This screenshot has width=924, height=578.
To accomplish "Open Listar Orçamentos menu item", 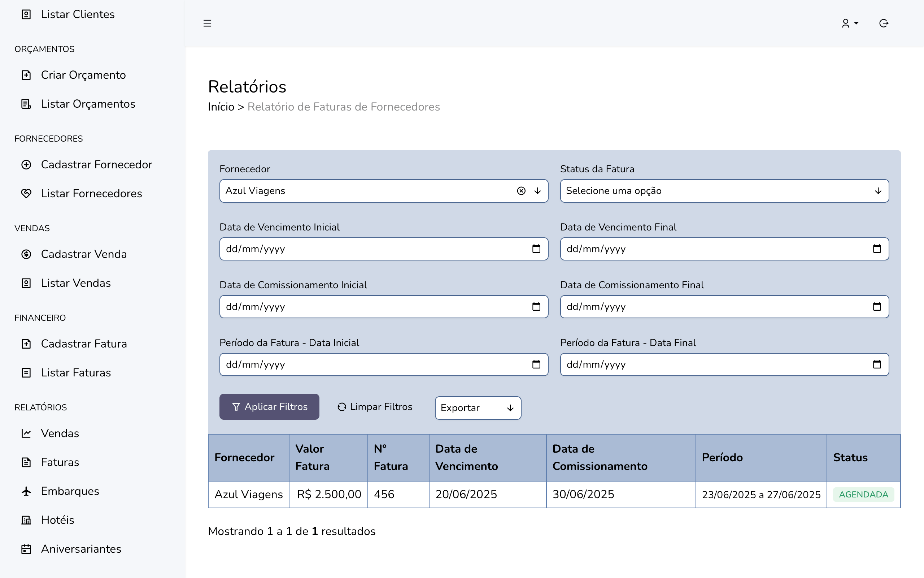I will click(x=88, y=104).
